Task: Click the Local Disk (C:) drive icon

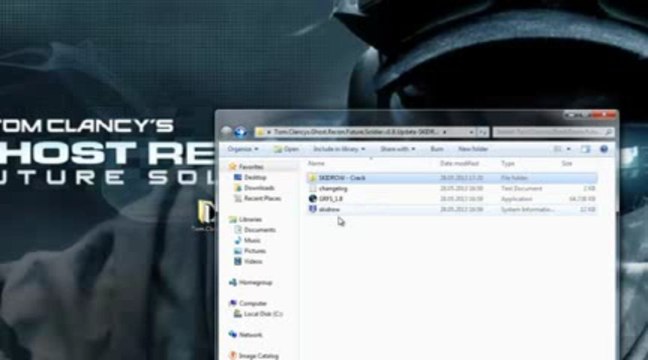Action: (238, 314)
